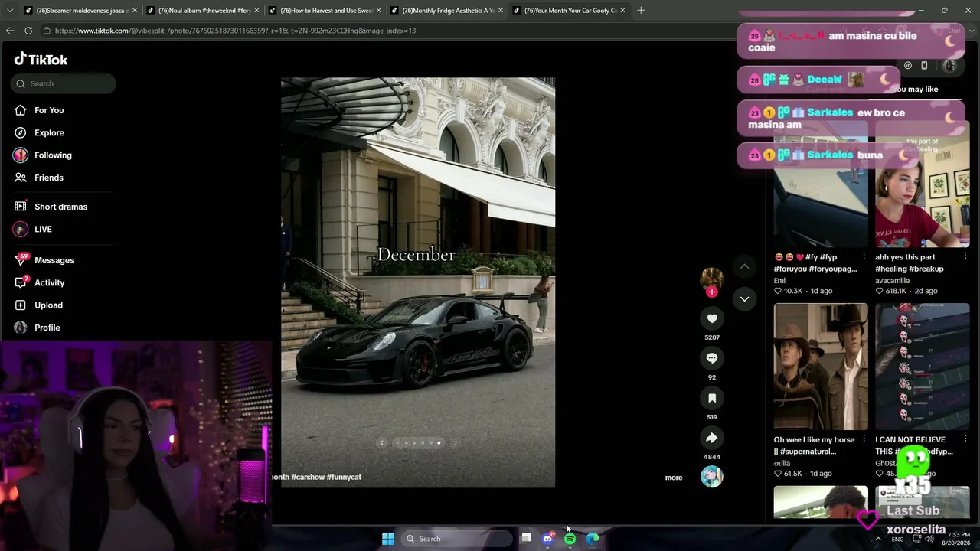Switch to 'How to Harvest and Use Sweet' tab
Image resolution: width=980 pixels, height=551 pixels.
coord(323,11)
